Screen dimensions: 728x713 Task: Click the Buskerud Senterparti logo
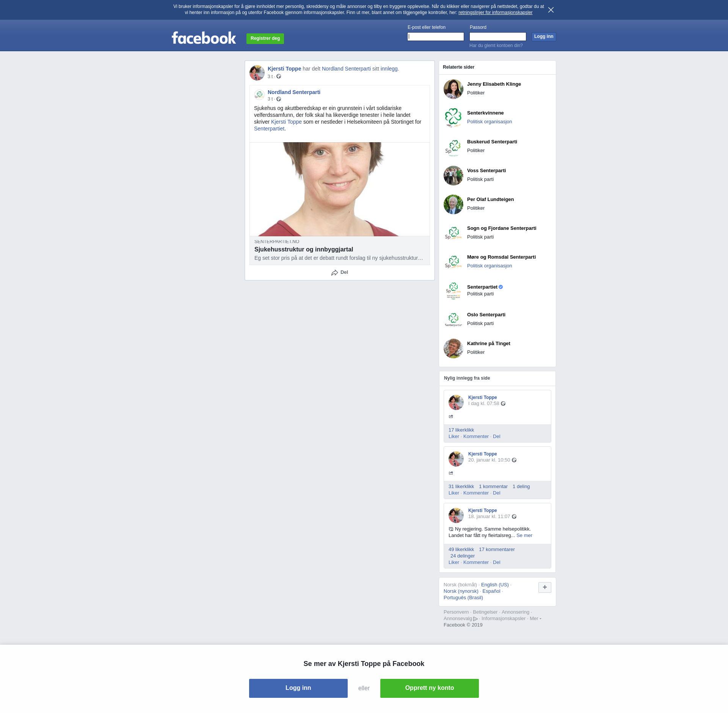pos(453,147)
